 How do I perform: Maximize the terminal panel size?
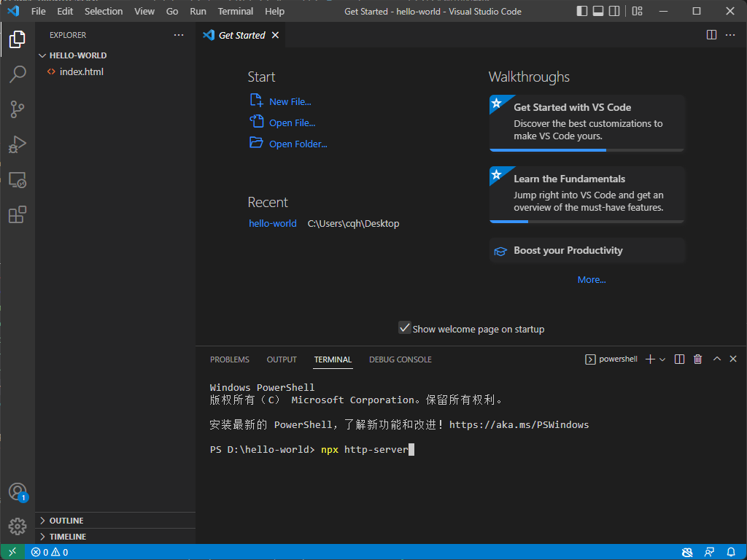tap(717, 359)
